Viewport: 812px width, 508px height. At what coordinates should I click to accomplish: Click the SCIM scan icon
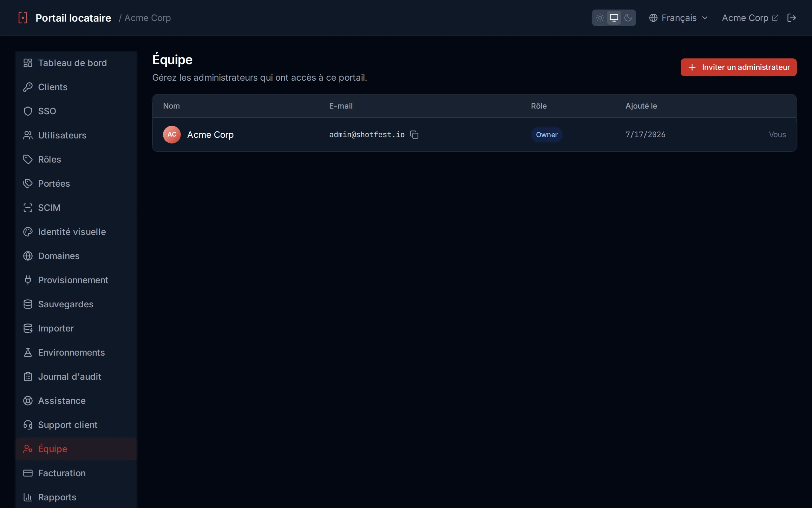(28, 208)
